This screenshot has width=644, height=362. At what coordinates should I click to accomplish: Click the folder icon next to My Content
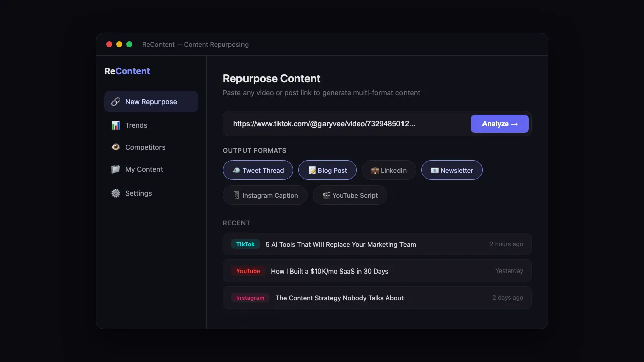(x=116, y=169)
